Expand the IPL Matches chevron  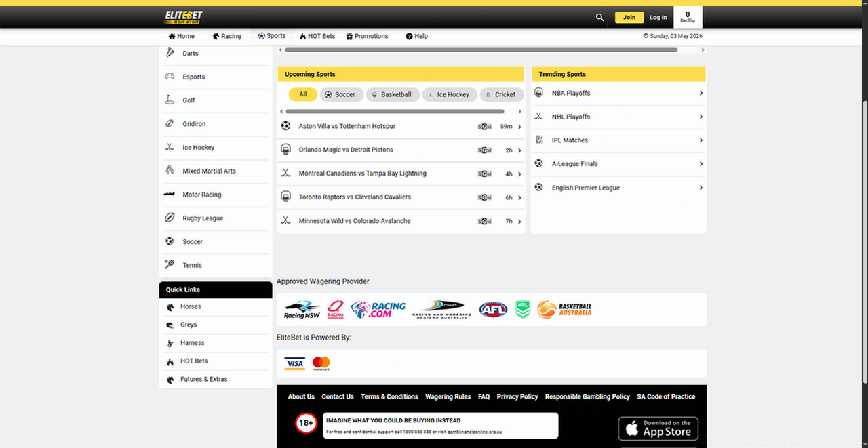pos(701,140)
